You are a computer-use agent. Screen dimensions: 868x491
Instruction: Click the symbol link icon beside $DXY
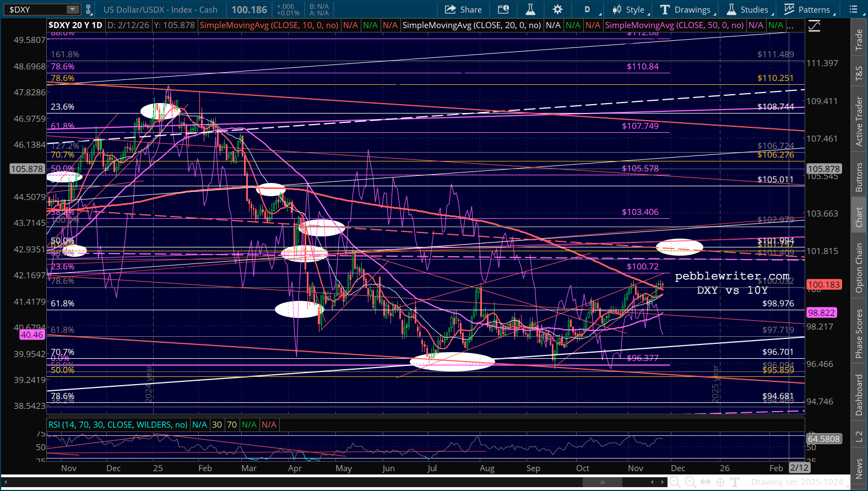coord(88,9)
